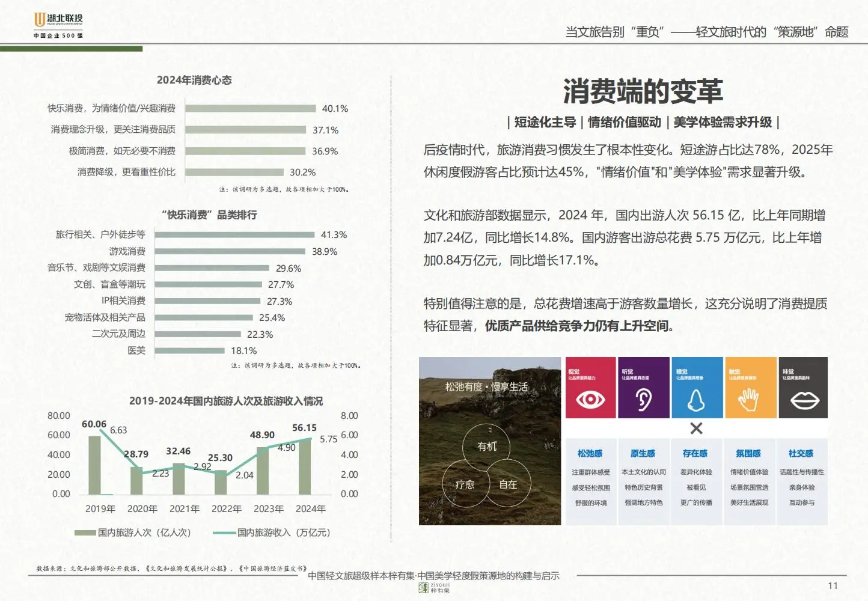Screen dimensions: 868x601
Task: Click the 中国企业500强 text under logo
Action: [58, 35]
